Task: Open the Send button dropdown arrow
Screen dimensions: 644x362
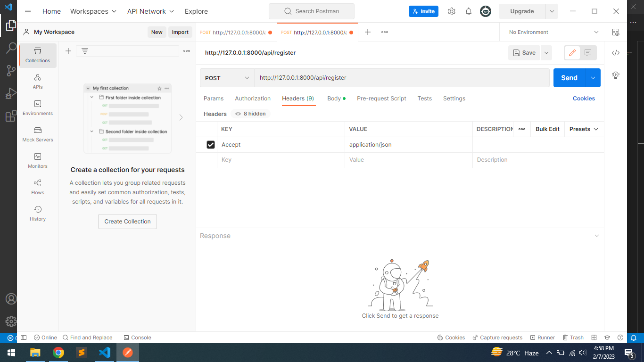Action: pos(593,78)
